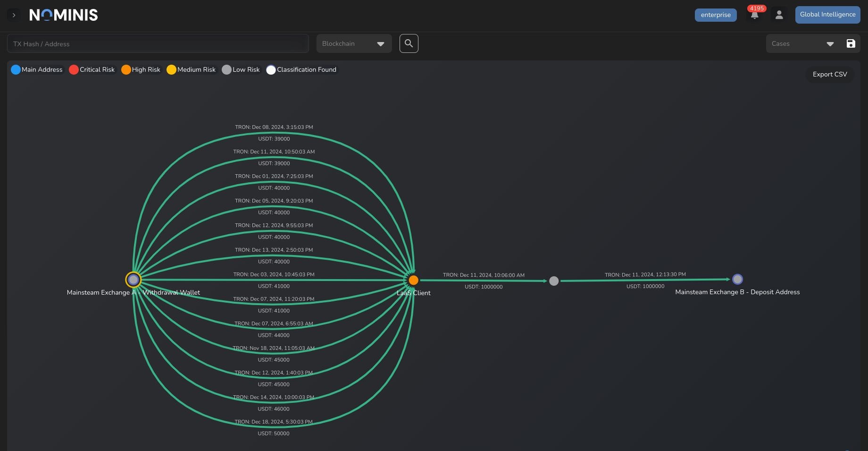Viewport: 868px width, 451px height.
Task: Click edge label 'Dec 03, 2024, 10:45:03 PM'
Action: click(274, 275)
